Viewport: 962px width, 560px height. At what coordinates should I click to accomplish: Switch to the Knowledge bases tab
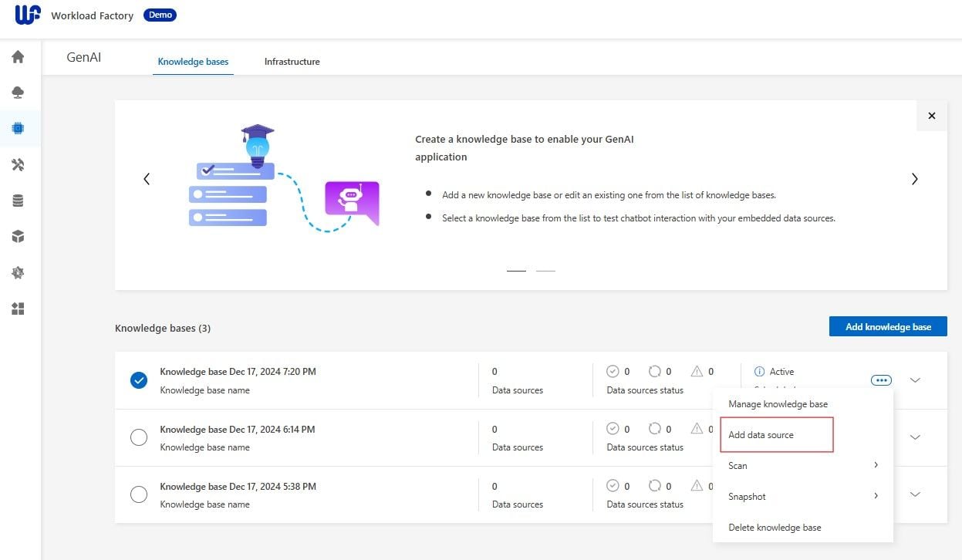pyautogui.click(x=193, y=62)
